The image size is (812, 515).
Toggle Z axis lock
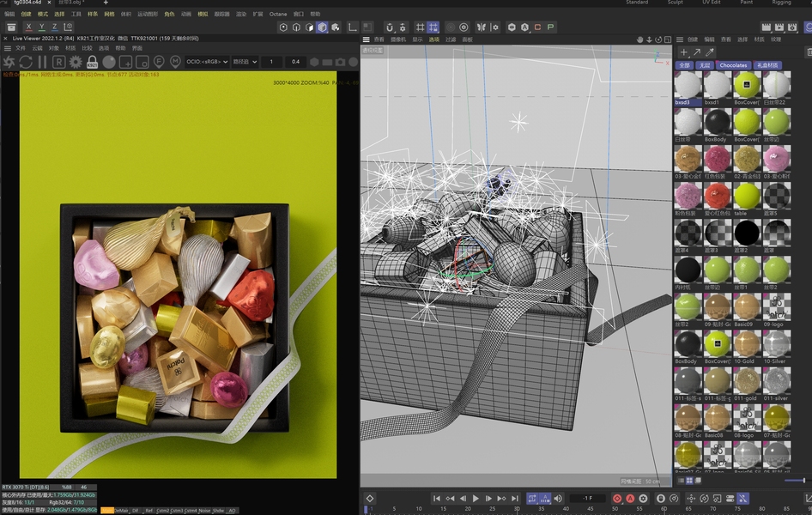click(54, 27)
